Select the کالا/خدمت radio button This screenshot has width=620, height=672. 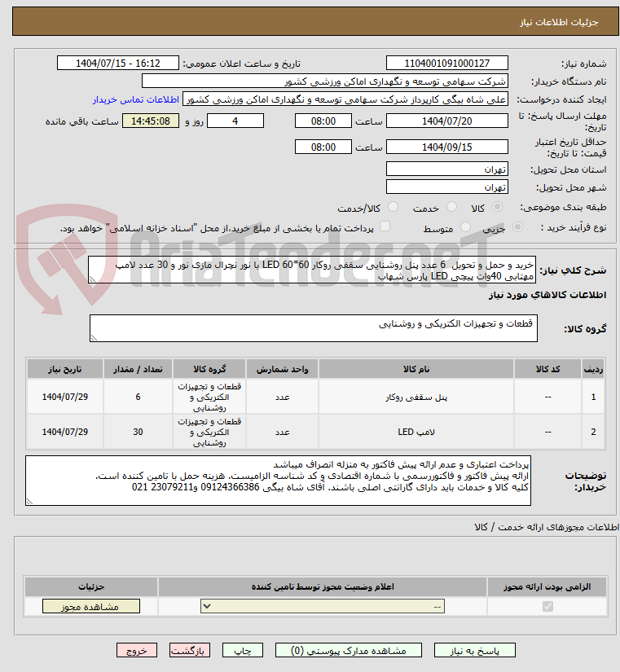[x=393, y=207]
